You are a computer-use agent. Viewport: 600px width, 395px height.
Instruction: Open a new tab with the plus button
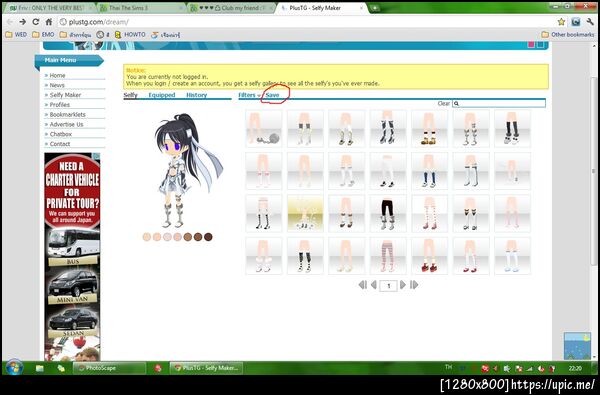point(374,8)
